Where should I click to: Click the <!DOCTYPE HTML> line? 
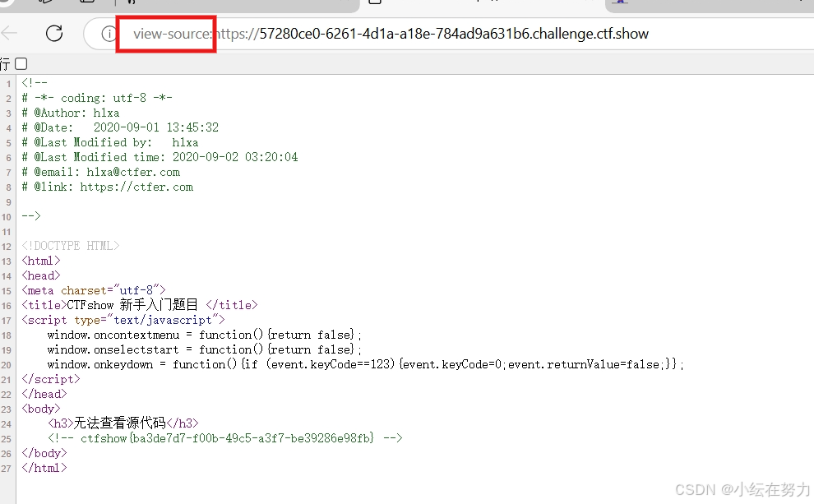(x=70, y=246)
